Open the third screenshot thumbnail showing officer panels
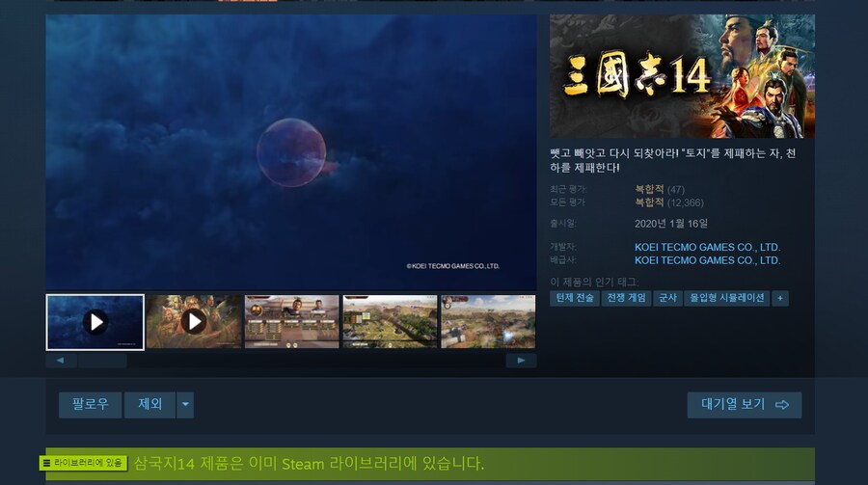868x485 pixels. coord(291,322)
